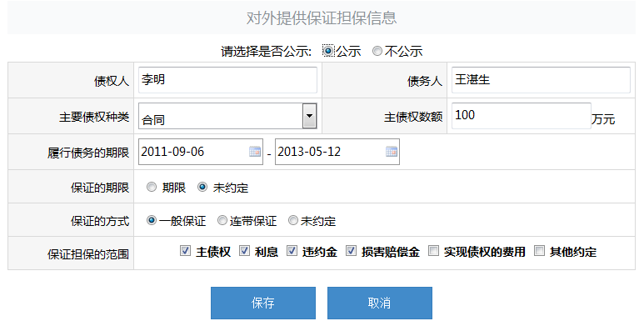Choose 期限 for 保证的期限
644x326 pixels.
[x=152, y=187]
